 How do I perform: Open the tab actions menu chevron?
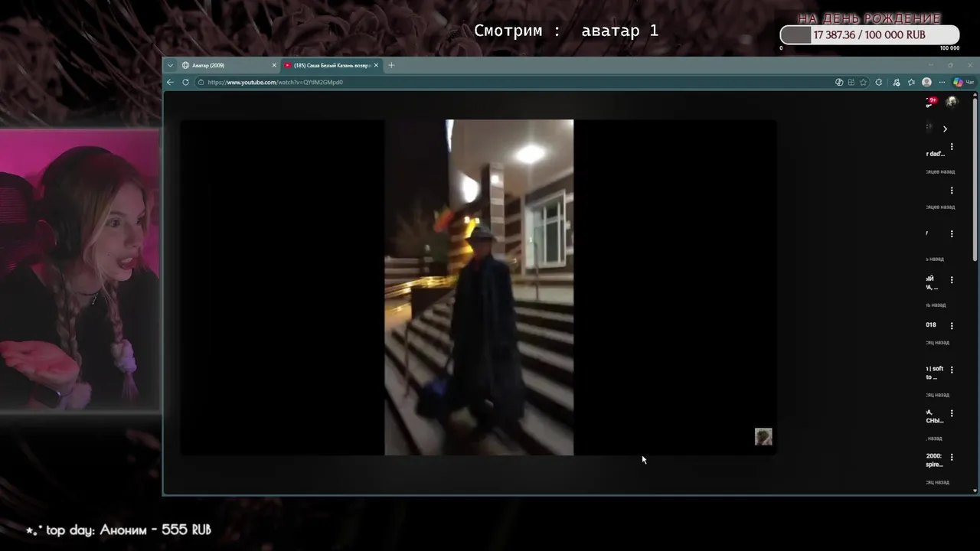coord(170,65)
